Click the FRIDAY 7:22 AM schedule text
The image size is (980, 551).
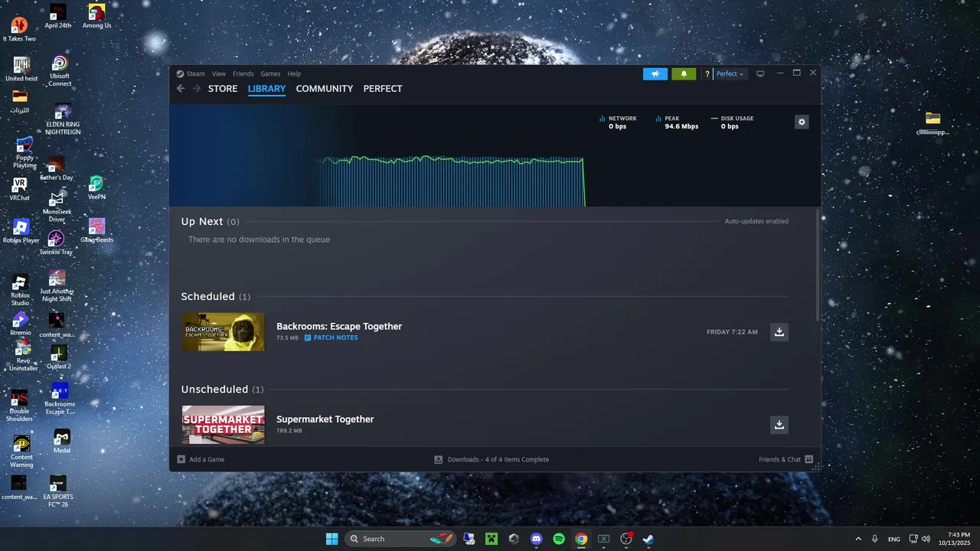[732, 332]
